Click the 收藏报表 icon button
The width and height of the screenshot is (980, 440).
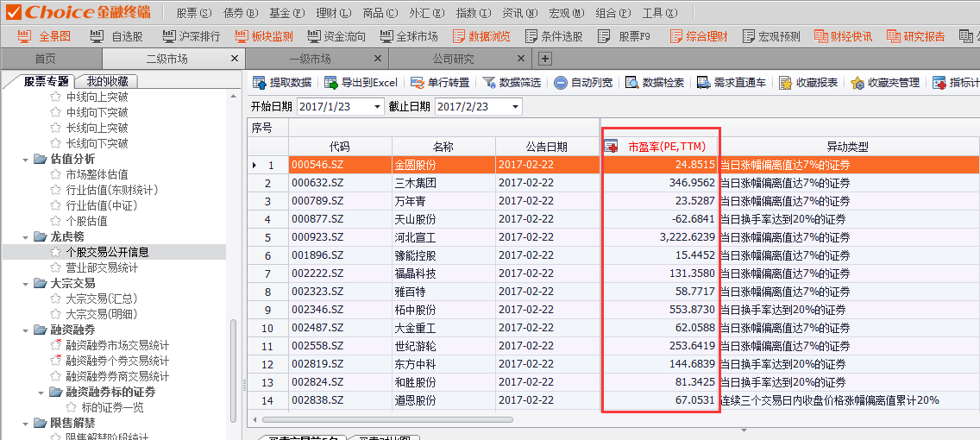click(786, 83)
